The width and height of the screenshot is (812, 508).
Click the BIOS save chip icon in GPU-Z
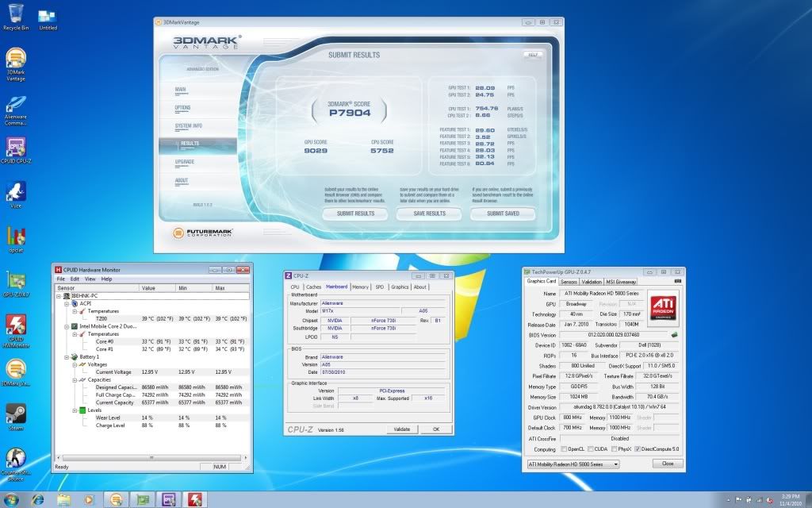[674, 335]
